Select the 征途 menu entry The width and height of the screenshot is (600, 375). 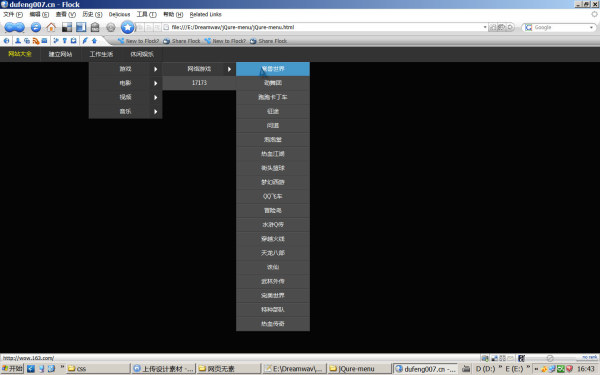[273, 111]
